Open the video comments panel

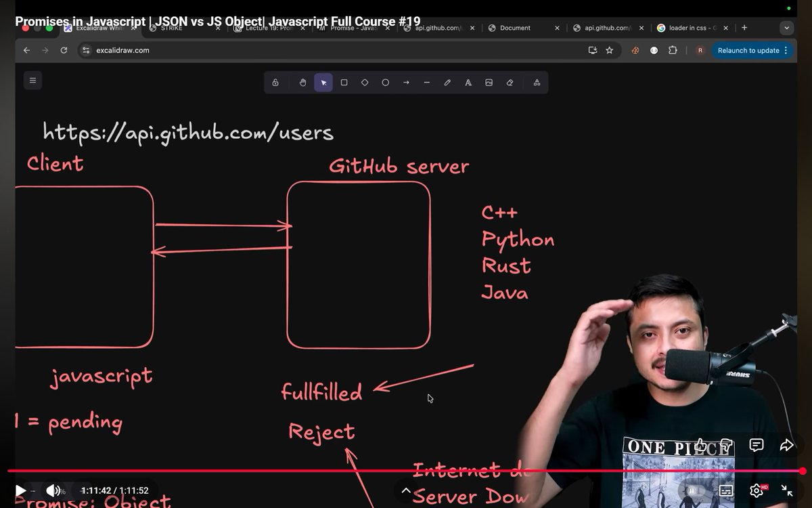757,445
